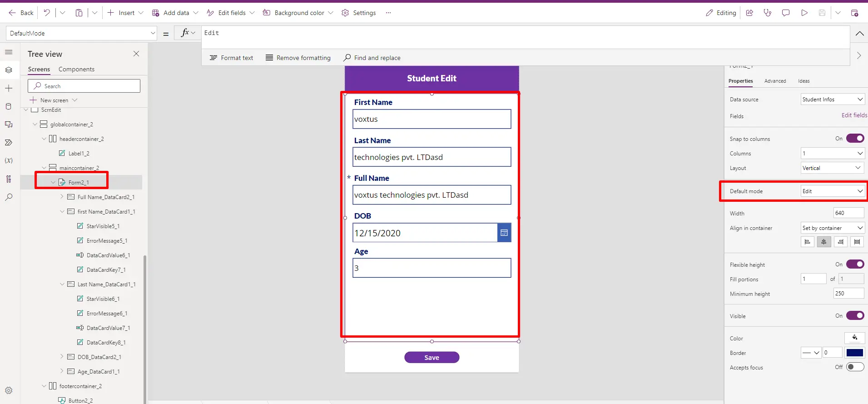Click the dark blue Border color swatch

coord(854,353)
